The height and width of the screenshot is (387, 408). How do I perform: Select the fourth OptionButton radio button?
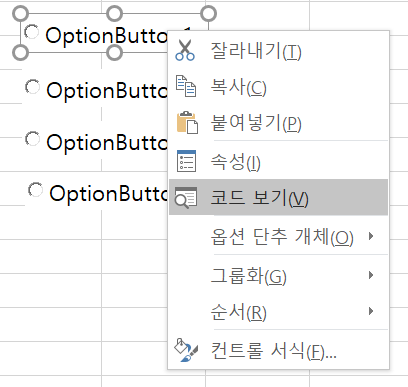35,190
